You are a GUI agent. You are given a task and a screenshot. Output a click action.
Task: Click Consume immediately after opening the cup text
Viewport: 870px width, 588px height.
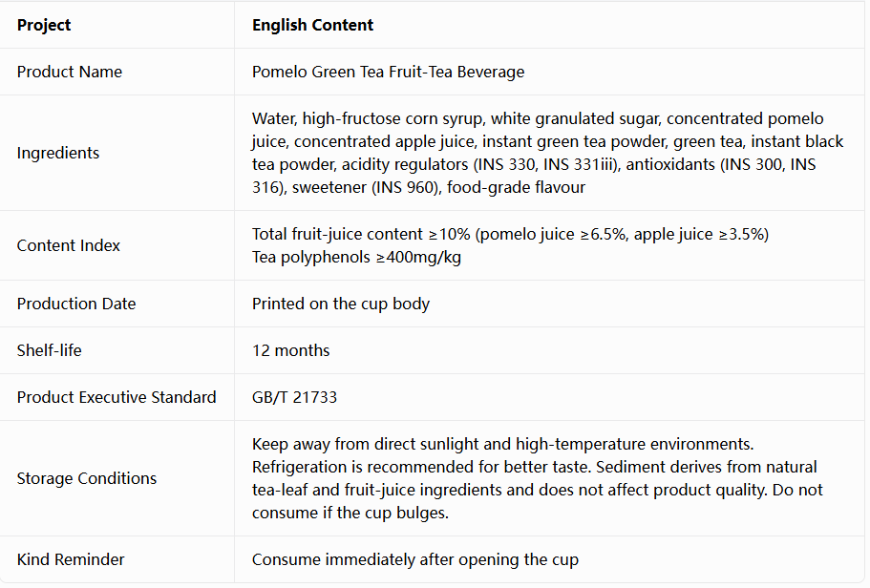(x=415, y=559)
